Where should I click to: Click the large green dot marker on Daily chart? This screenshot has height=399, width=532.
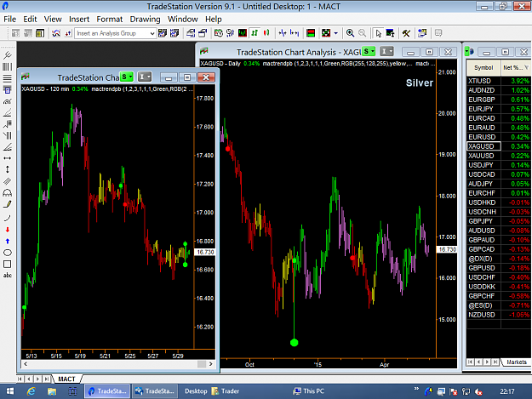click(x=295, y=342)
